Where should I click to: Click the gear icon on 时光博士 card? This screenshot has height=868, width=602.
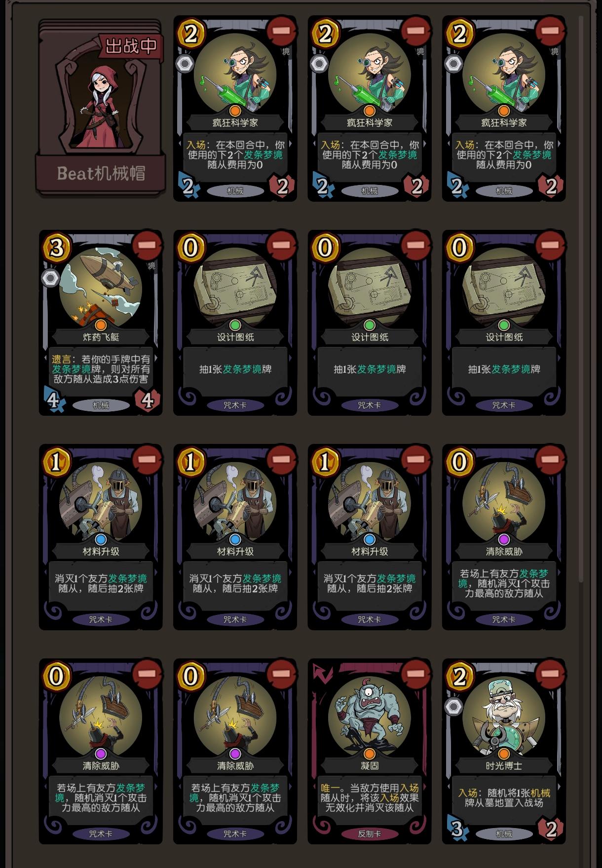453,707
